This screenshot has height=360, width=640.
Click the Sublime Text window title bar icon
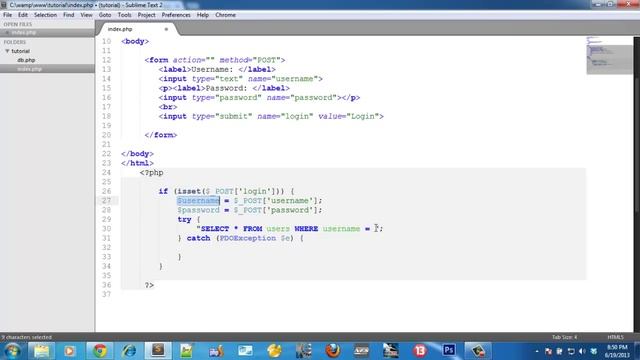pos(4,5)
